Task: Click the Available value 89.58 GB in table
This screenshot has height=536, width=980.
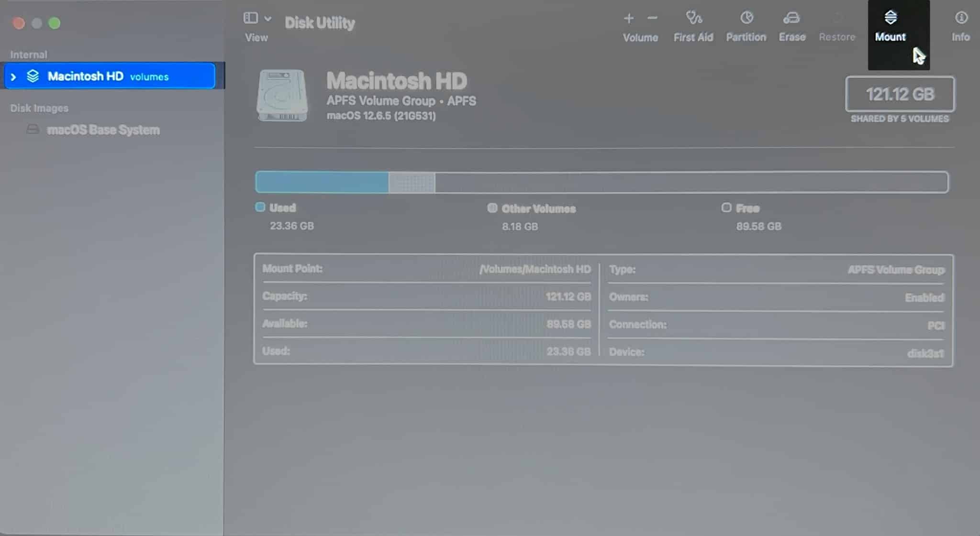Action: [568, 324]
